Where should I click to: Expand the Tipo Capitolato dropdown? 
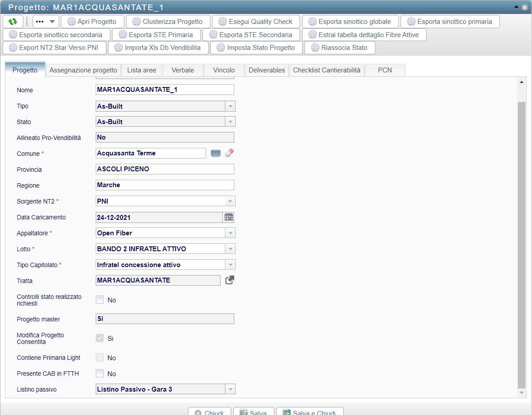(x=230, y=265)
